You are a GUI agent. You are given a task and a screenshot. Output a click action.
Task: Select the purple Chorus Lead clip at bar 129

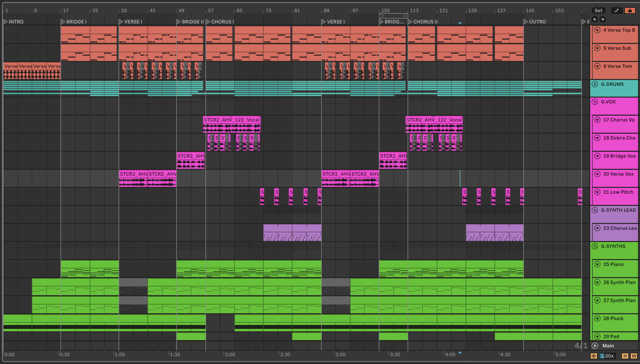pos(480,233)
